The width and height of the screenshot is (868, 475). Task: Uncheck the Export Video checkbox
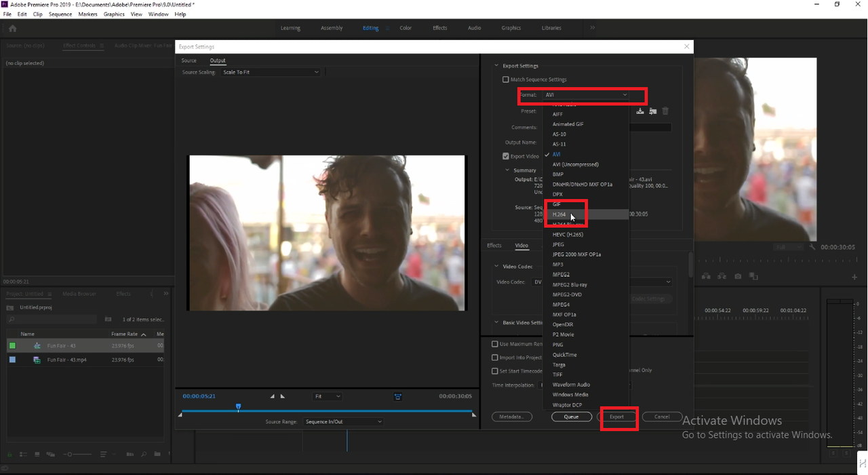point(505,156)
